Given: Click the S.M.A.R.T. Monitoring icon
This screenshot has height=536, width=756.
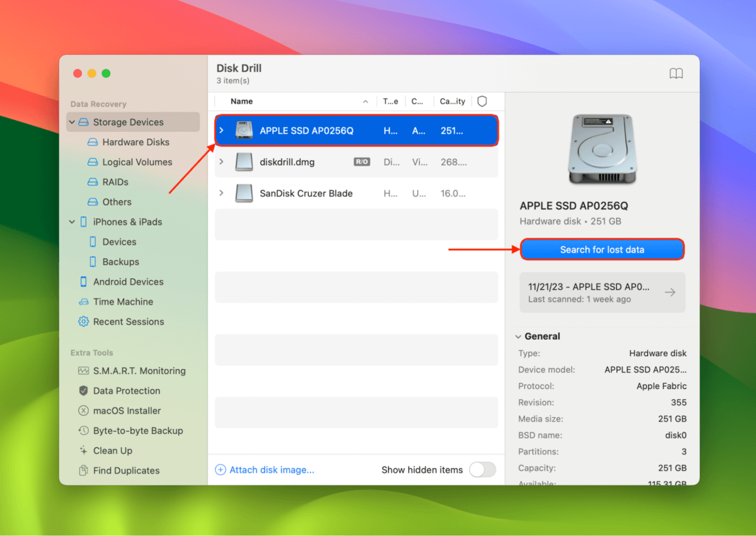Looking at the screenshot, I should (84, 371).
